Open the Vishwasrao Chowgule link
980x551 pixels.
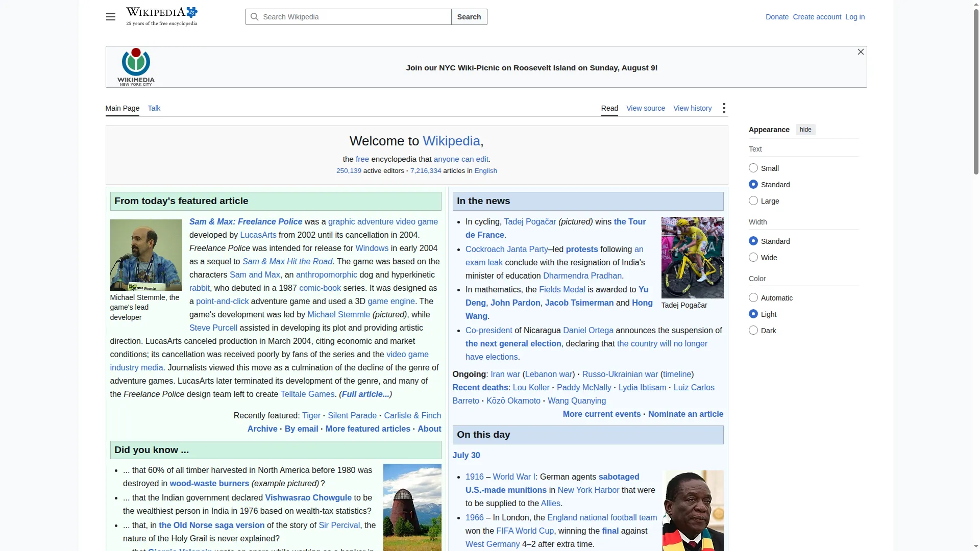coord(308,497)
